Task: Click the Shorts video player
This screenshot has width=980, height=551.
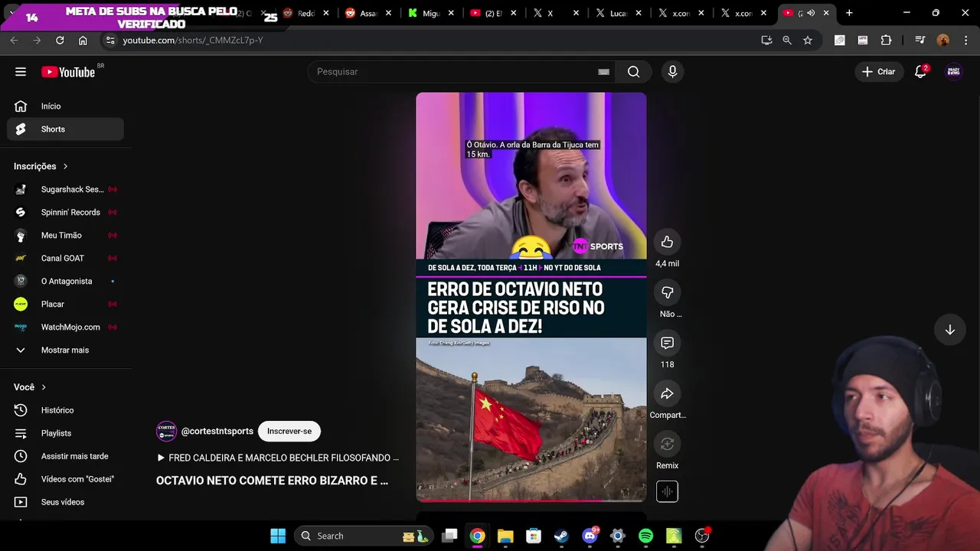Action: (x=531, y=297)
